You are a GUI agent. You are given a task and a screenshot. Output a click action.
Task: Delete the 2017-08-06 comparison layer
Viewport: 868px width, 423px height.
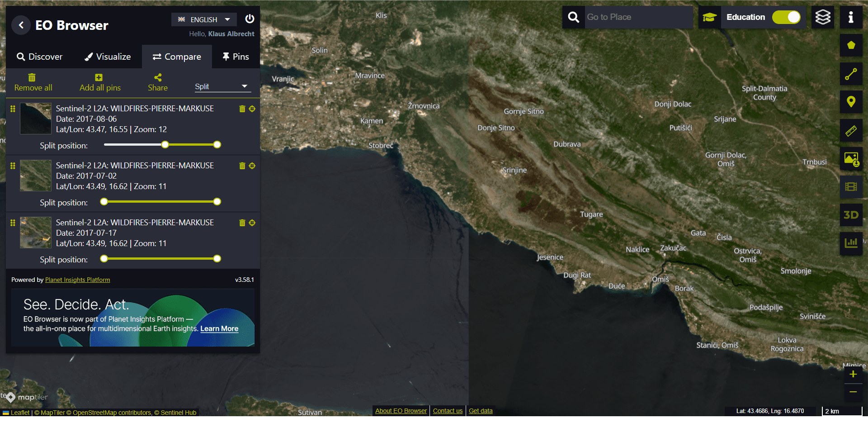242,109
